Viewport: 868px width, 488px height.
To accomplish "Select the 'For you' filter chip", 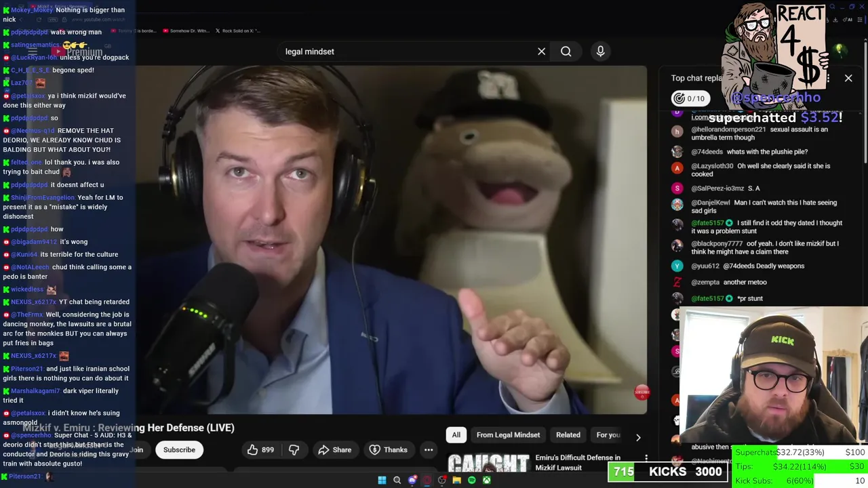I will (x=608, y=435).
